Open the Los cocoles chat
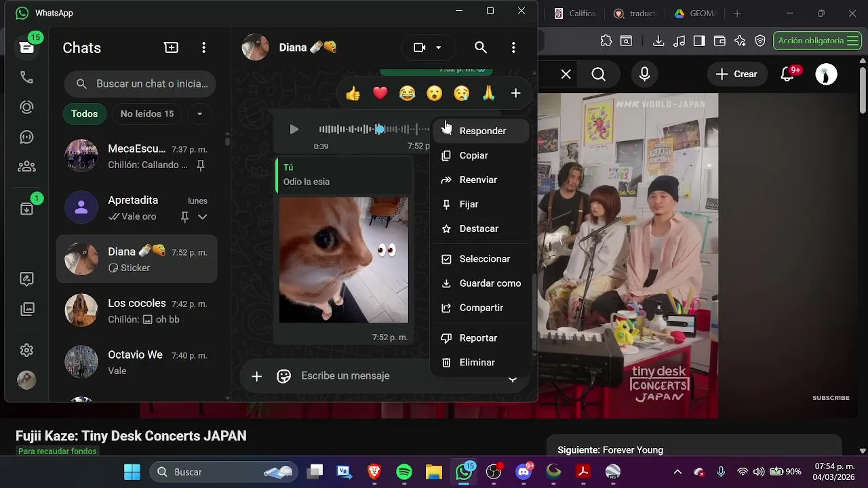 [136, 311]
